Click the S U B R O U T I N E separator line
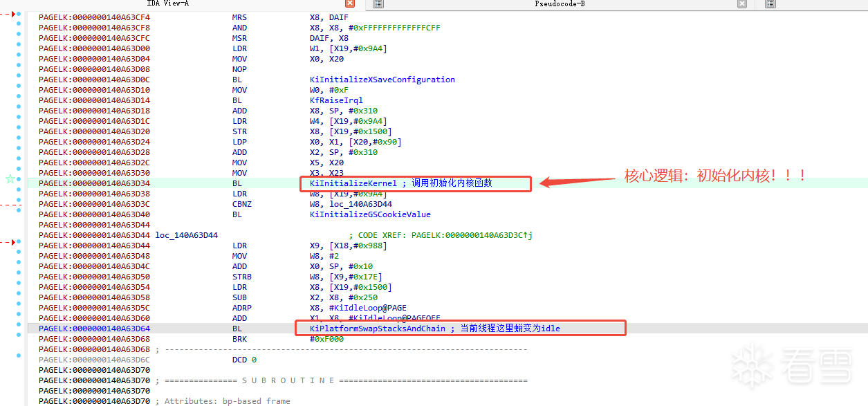This screenshot has width=868, height=406. click(x=341, y=380)
